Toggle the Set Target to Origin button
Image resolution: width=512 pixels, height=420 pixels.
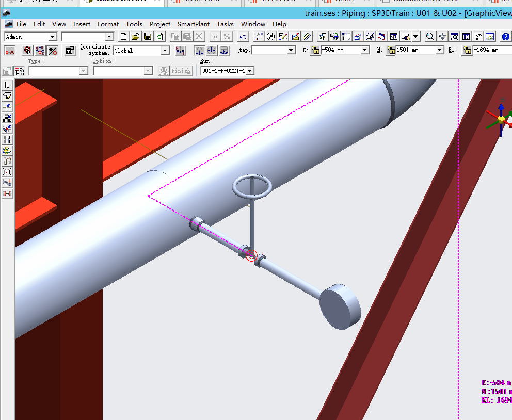[52, 51]
